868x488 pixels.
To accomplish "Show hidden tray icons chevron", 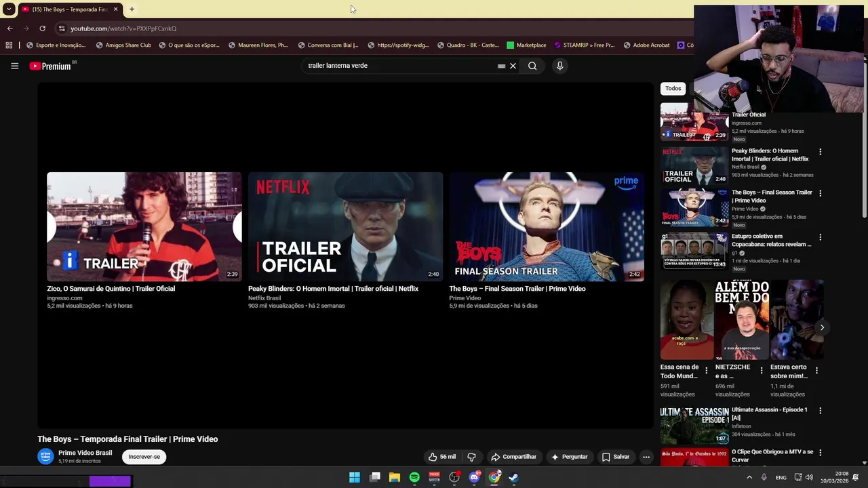I will (749, 477).
